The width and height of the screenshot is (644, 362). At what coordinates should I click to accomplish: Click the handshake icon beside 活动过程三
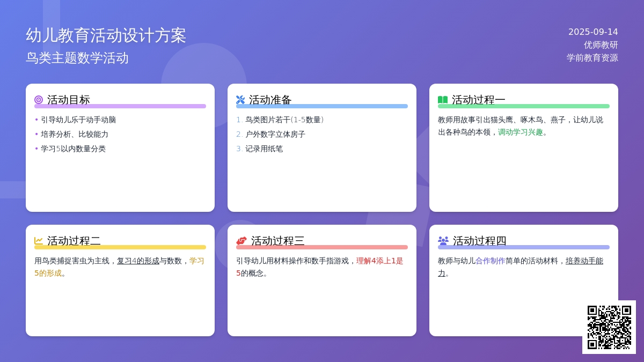pyautogui.click(x=241, y=241)
